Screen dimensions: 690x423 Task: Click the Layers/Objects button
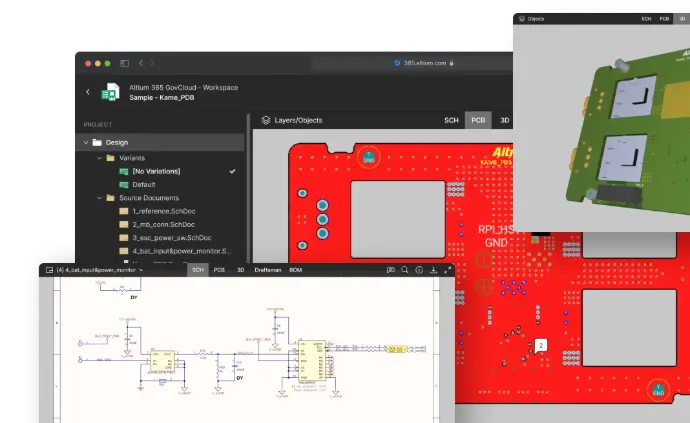click(x=292, y=120)
